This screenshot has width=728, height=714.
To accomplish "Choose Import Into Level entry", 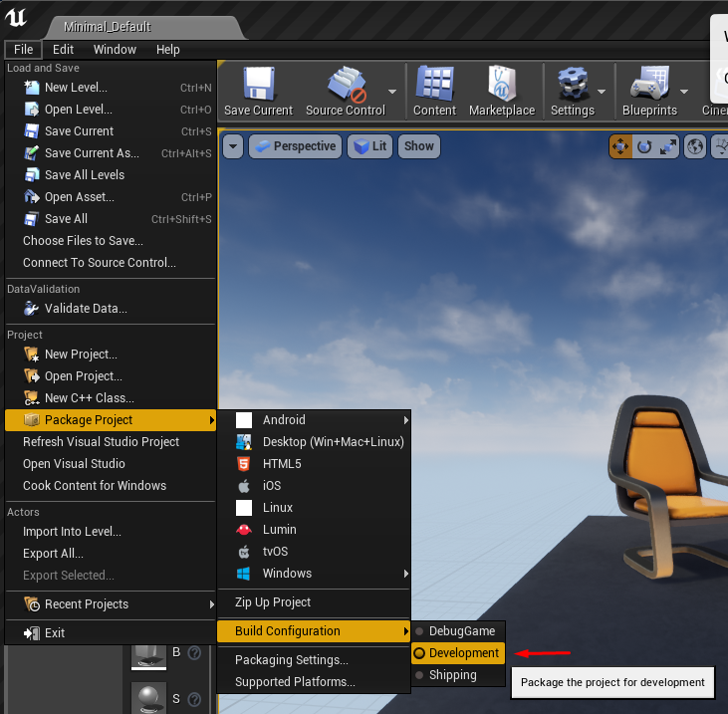I will click(x=111, y=531).
